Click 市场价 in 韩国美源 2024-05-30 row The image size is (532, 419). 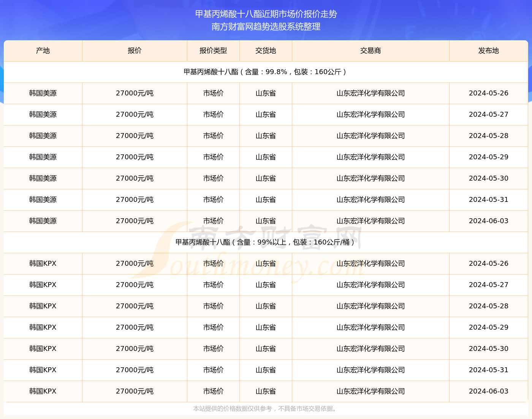point(213,178)
